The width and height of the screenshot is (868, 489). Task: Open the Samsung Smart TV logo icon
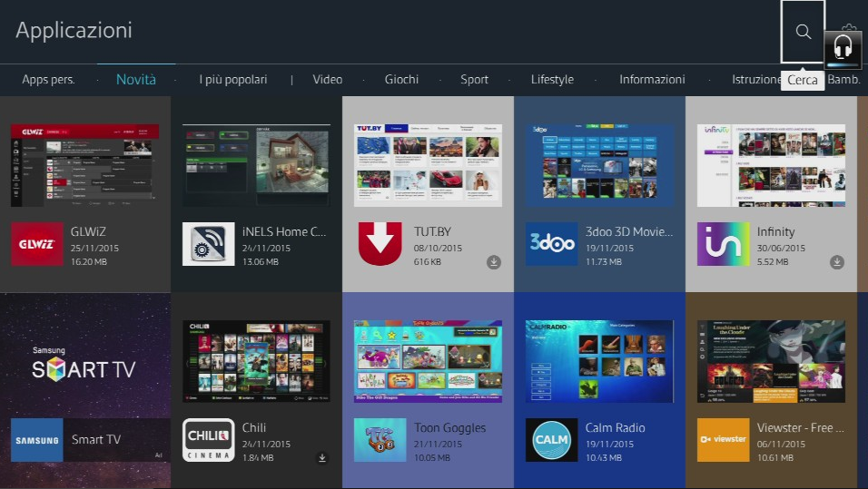tap(37, 440)
